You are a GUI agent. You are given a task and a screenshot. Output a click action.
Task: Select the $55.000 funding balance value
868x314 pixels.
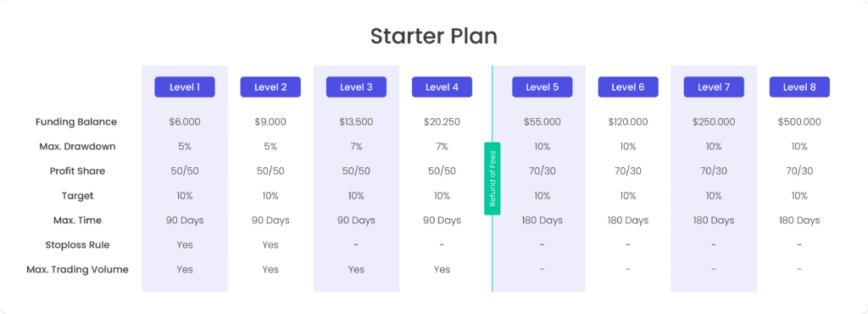tap(542, 122)
